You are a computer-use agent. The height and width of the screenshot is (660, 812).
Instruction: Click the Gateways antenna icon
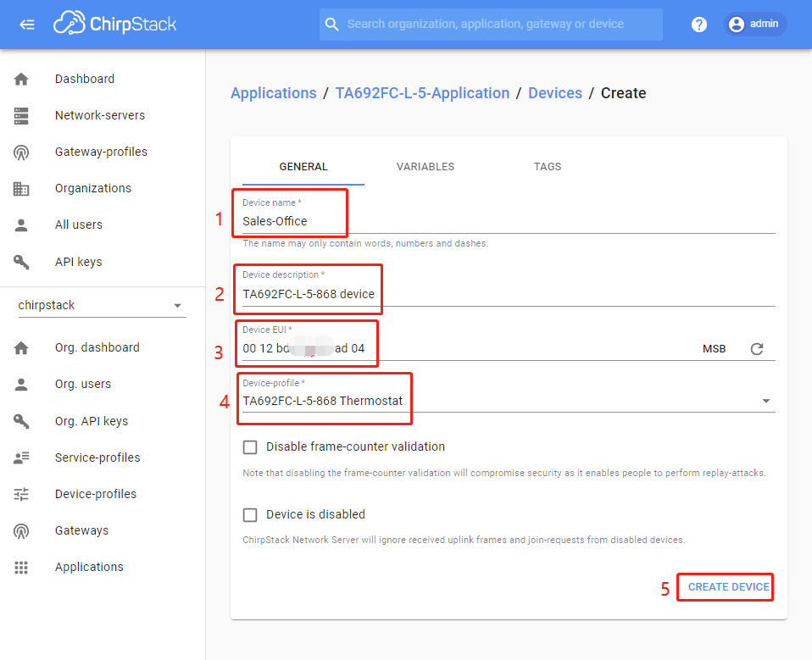coord(21,531)
